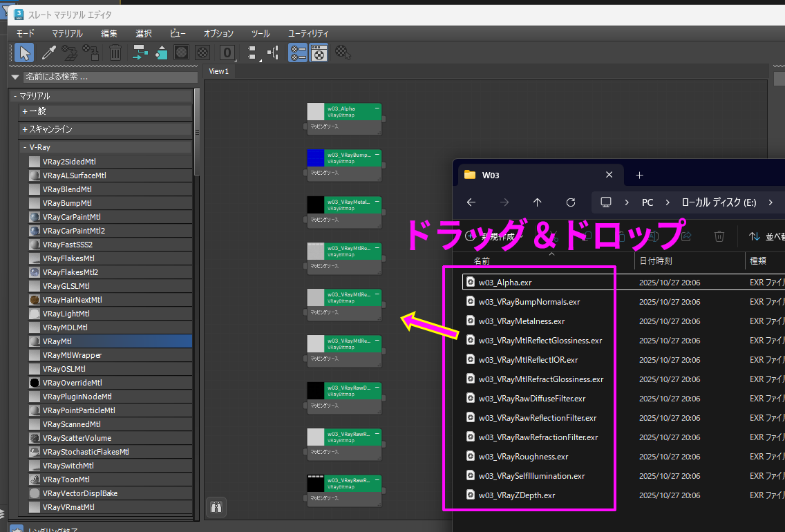
Task: Click the blue w03_VRayBump node thumbnail
Action: click(x=315, y=158)
